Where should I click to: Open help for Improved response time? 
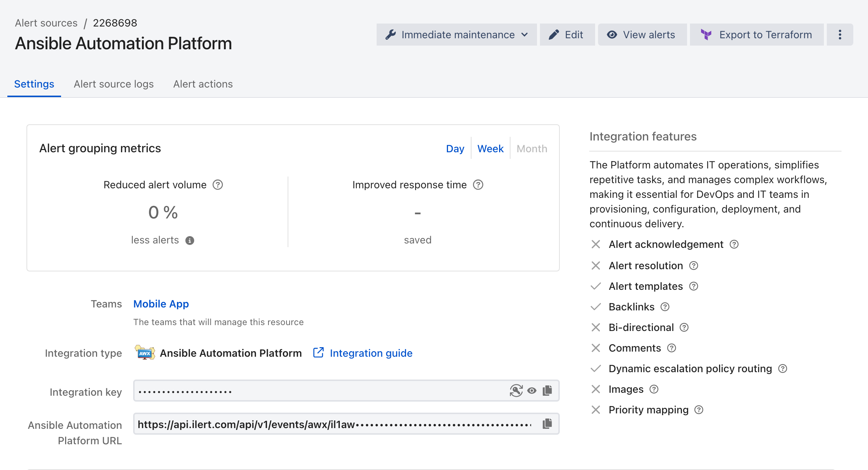click(478, 185)
